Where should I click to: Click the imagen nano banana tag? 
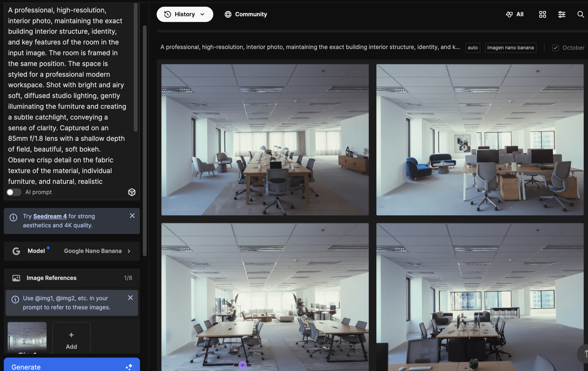[x=510, y=48]
